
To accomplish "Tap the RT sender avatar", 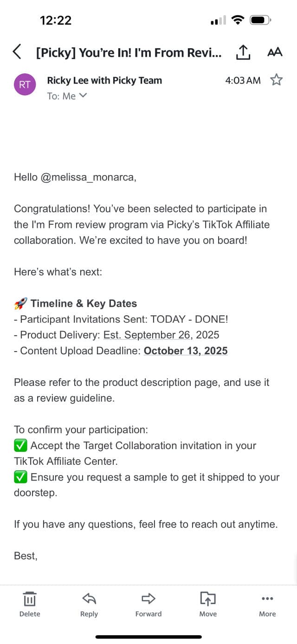I will tap(25, 84).
